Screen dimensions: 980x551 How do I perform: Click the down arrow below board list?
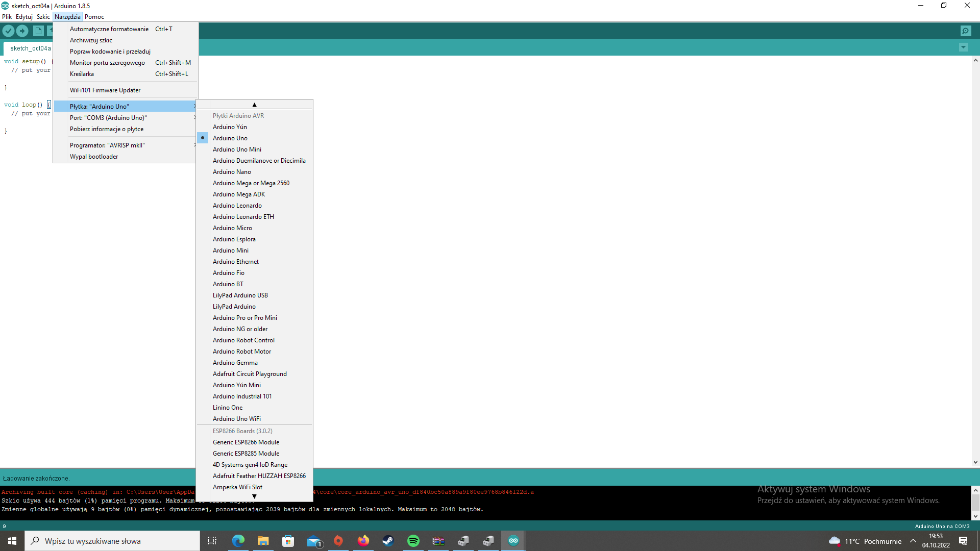click(254, 496)
